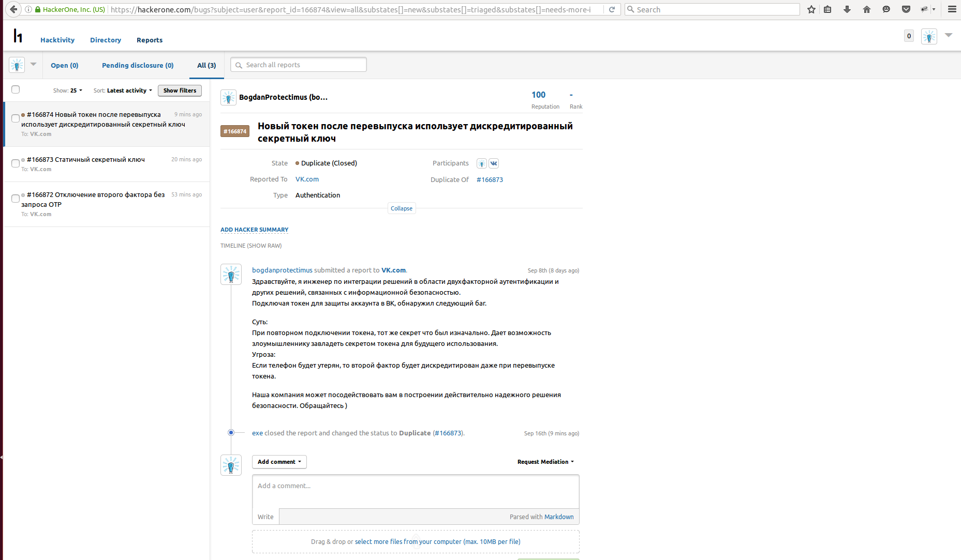Open the extension dropdown arrow in toolbar

point(934,9)
